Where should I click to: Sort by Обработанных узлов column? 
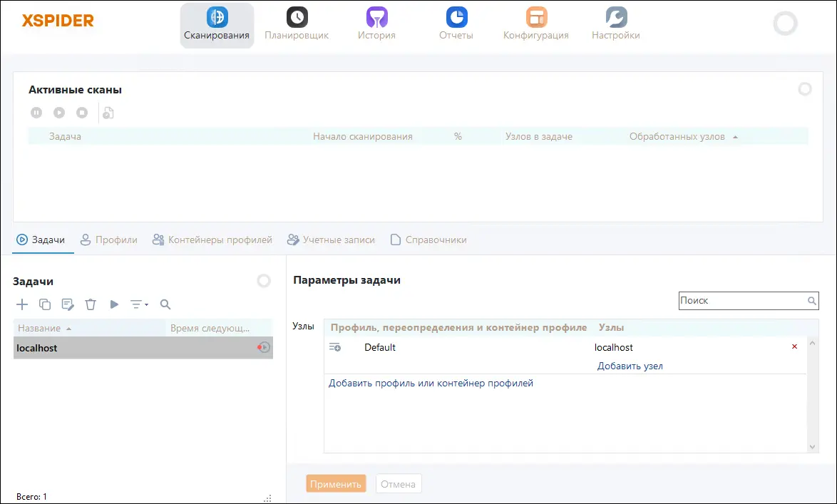point(677,136)
